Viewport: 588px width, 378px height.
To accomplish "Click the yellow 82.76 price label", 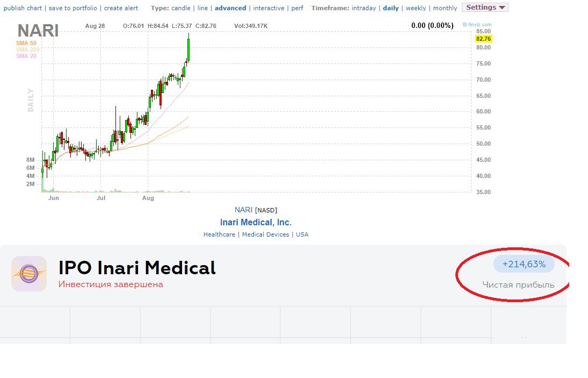I will pyautogui.click(x=483, y=39).
